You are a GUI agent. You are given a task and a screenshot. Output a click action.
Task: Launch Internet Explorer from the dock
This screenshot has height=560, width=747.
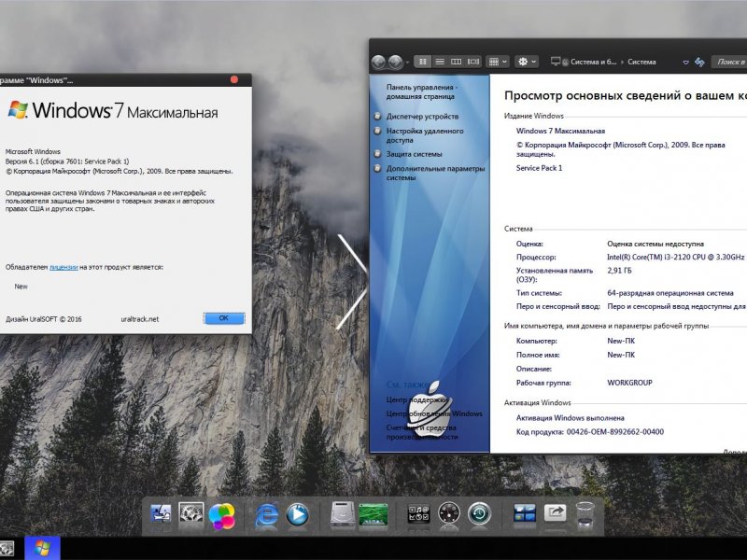(267, 515)
